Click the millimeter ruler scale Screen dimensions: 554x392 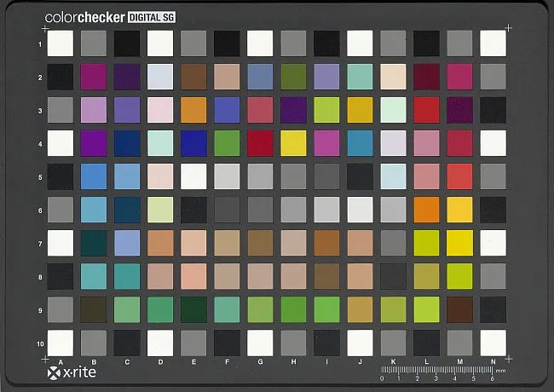point(443,372)
